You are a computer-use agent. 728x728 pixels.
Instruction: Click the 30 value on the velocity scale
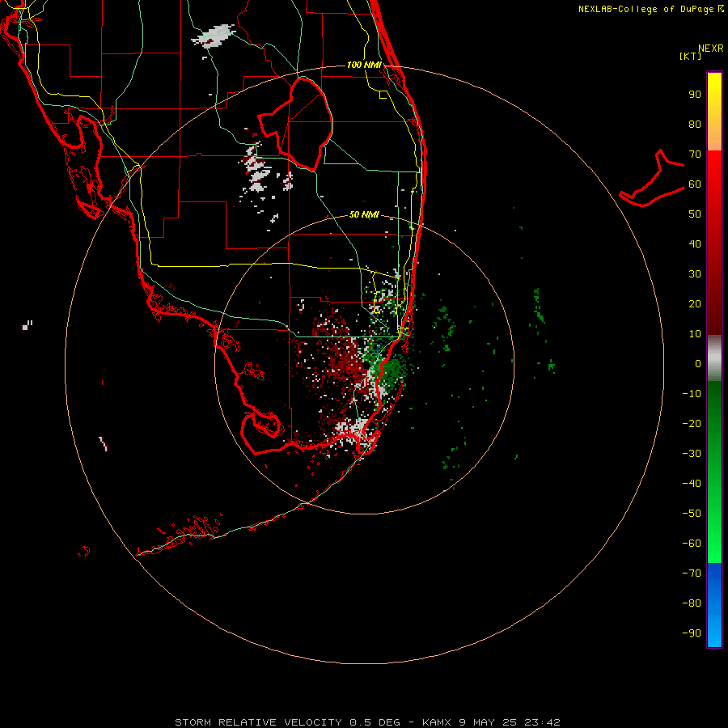click(695, 274)
